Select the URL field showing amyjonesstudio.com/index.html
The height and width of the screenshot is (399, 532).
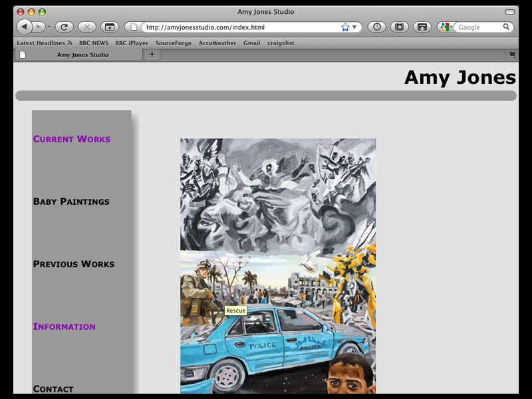(x=241, y=27)
